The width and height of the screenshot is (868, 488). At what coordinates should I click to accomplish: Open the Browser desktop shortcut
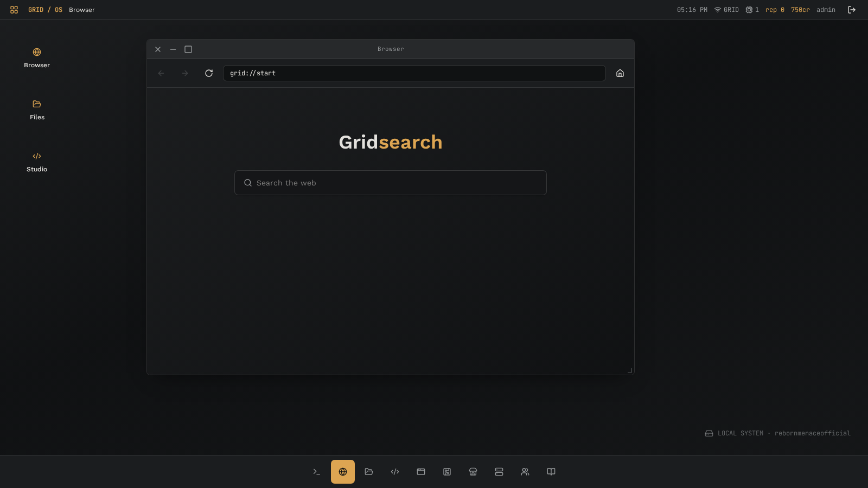37,58
